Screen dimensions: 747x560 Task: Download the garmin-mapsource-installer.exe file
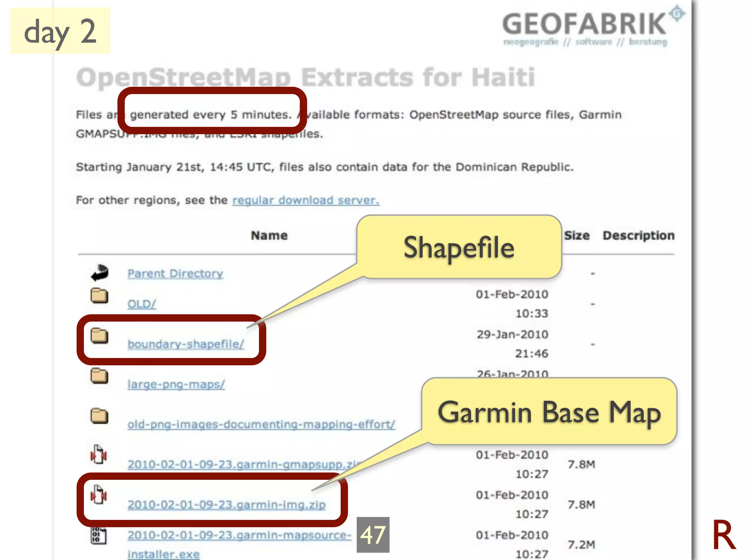[239, 544]
